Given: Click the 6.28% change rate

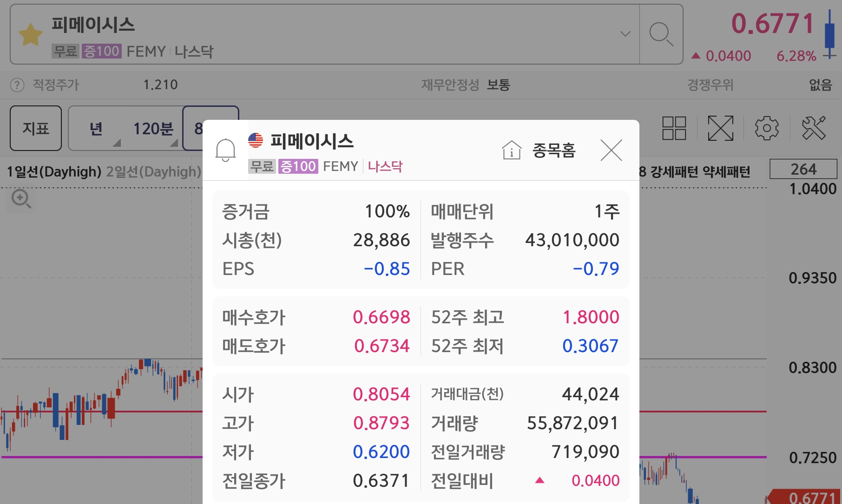Looking at the screenshot, I should pyautogui.click(x=796, y=56).
